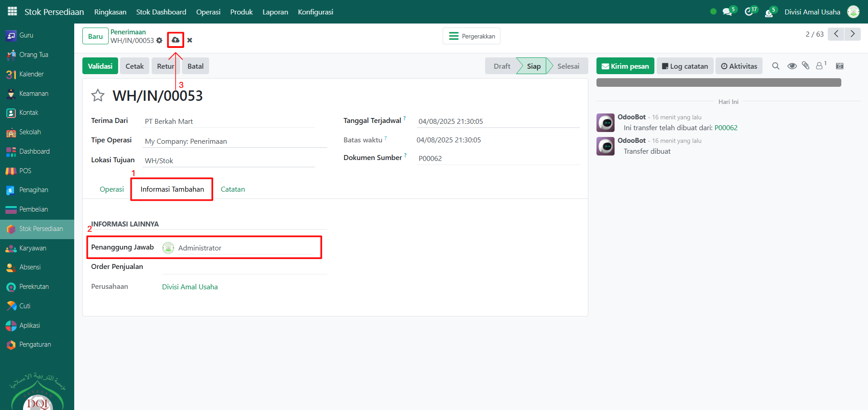
Task: Switch to the Catatan tab
Action: coord(233,189)
